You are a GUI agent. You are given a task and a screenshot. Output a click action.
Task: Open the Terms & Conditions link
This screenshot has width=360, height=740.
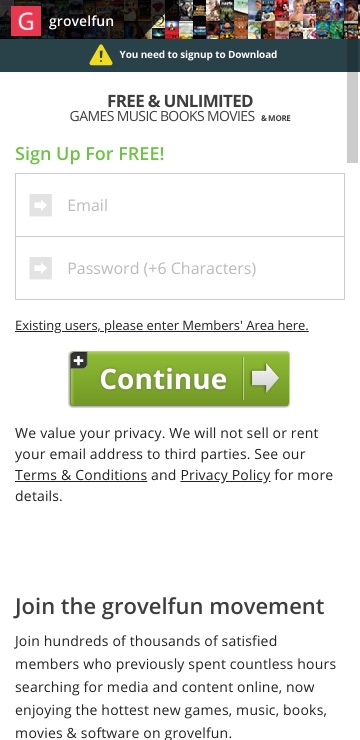pos(81,475)
